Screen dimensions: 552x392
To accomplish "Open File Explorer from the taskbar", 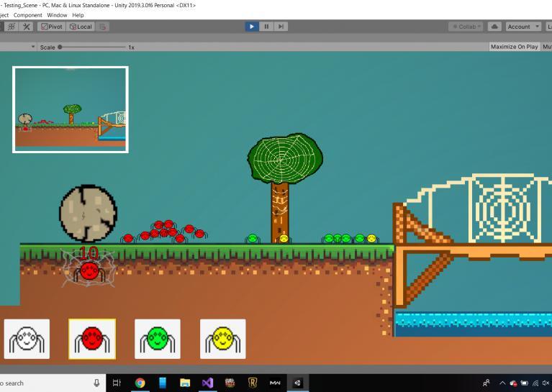I will pos(185,383).
